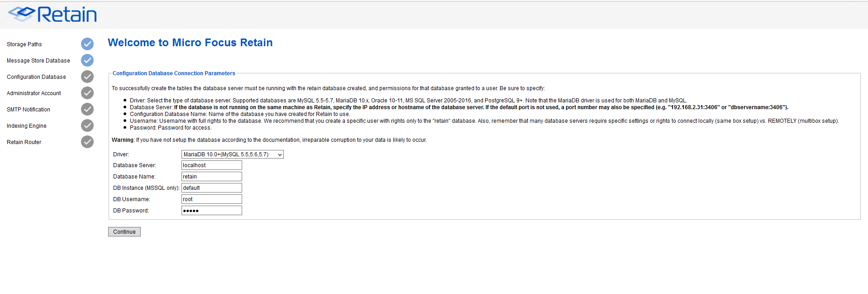Screen dimensions: 868x294
Task: Click the Retain logo
Action: point(52,14)
